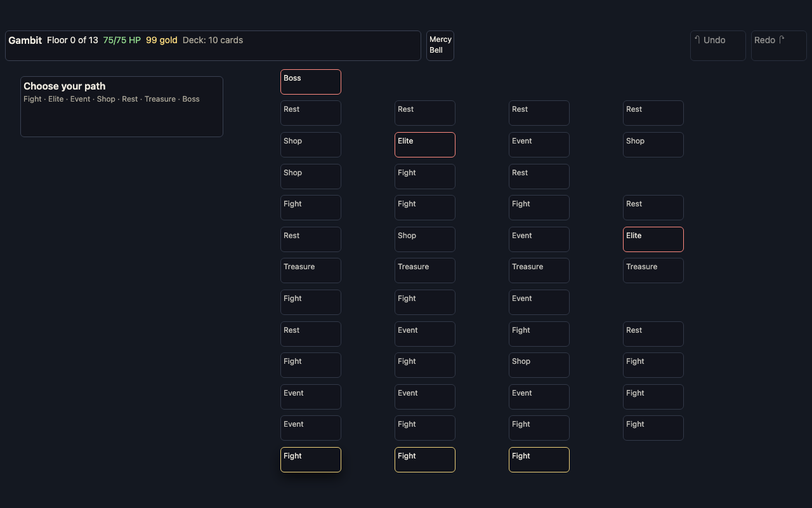Choose the middle highlighted Fight node
The height and width of the screenshot is (508, 812).
425,460
